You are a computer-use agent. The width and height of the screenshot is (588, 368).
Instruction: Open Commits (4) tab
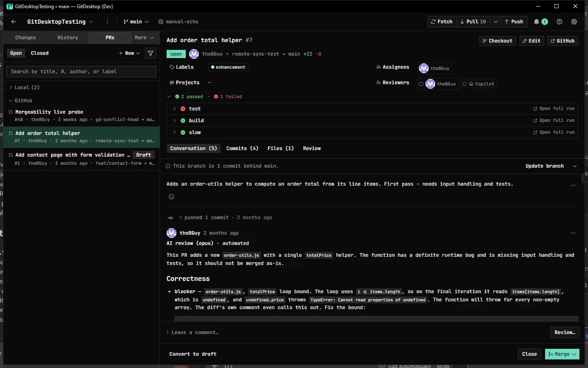coord(242,148)
